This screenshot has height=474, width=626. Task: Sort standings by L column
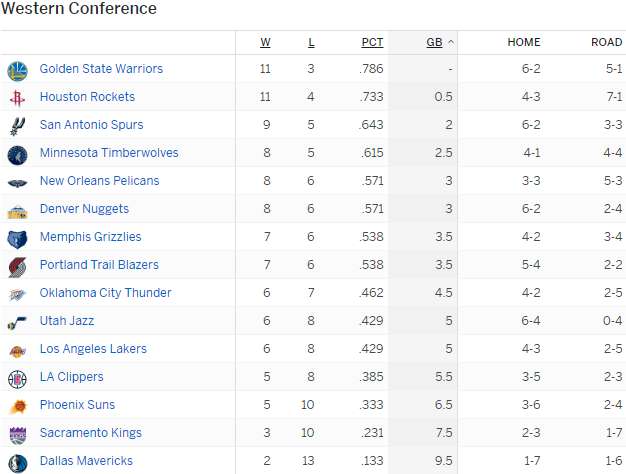(311, 42)
